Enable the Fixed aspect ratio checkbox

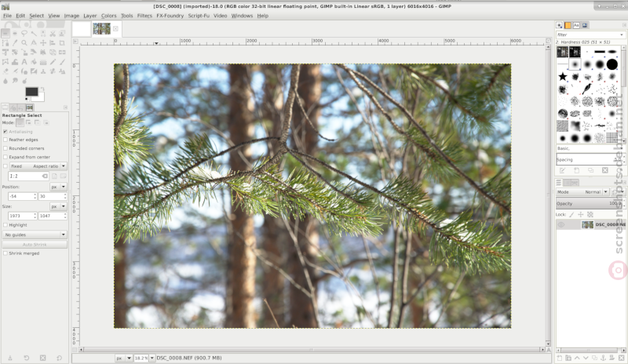[x=5, y=166]
